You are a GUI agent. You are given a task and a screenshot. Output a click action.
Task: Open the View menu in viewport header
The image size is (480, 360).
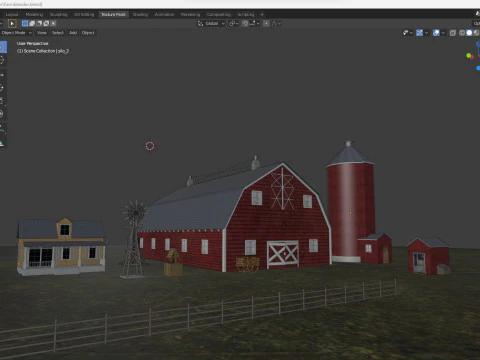42,33
